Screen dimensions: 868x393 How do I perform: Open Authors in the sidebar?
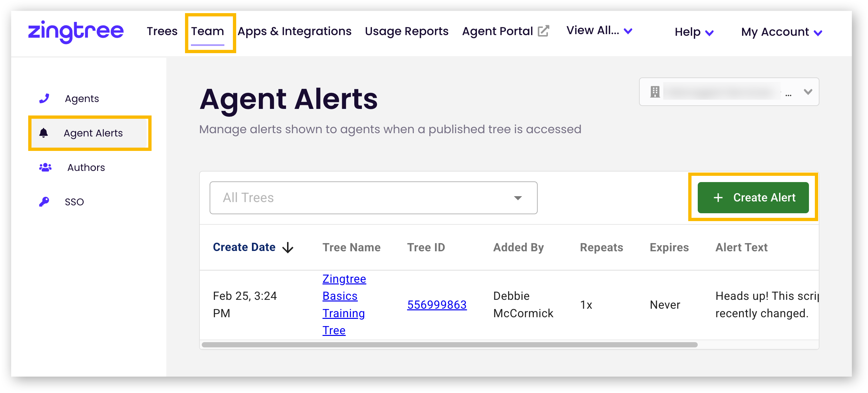tap(86, 167)
